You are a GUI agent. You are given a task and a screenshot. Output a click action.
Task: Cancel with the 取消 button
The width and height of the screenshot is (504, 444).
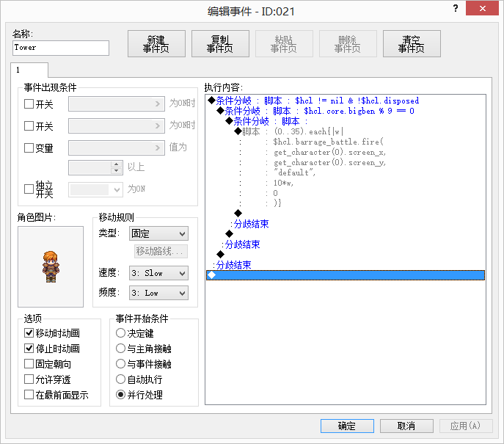[406, 426]
